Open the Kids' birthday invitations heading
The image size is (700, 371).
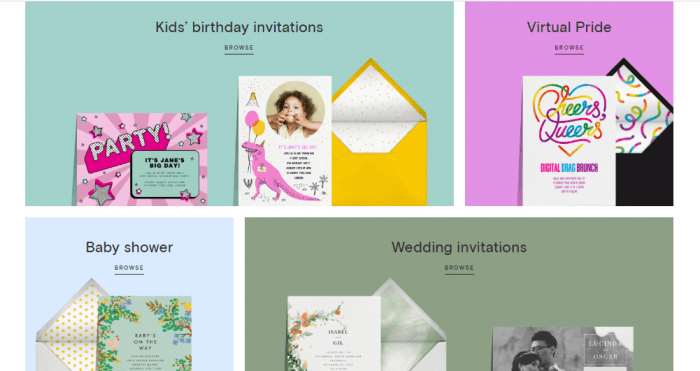tap(239, 27)
